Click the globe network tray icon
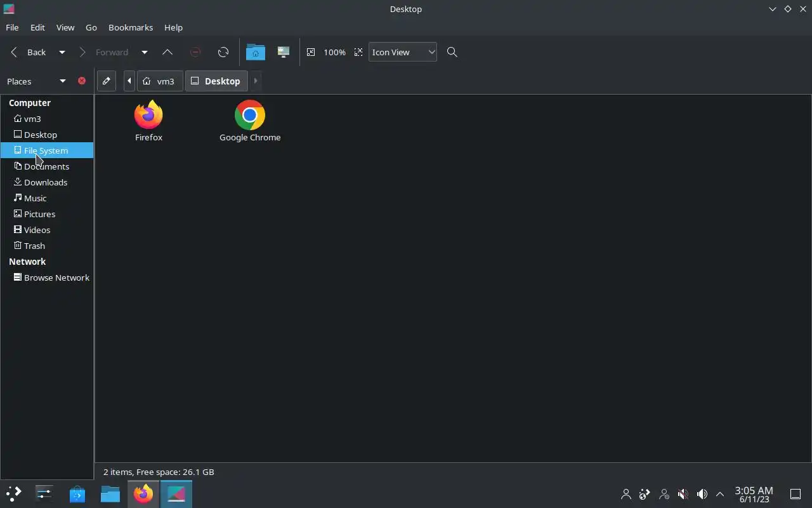The image size is (812, 508). click(645, 494)
